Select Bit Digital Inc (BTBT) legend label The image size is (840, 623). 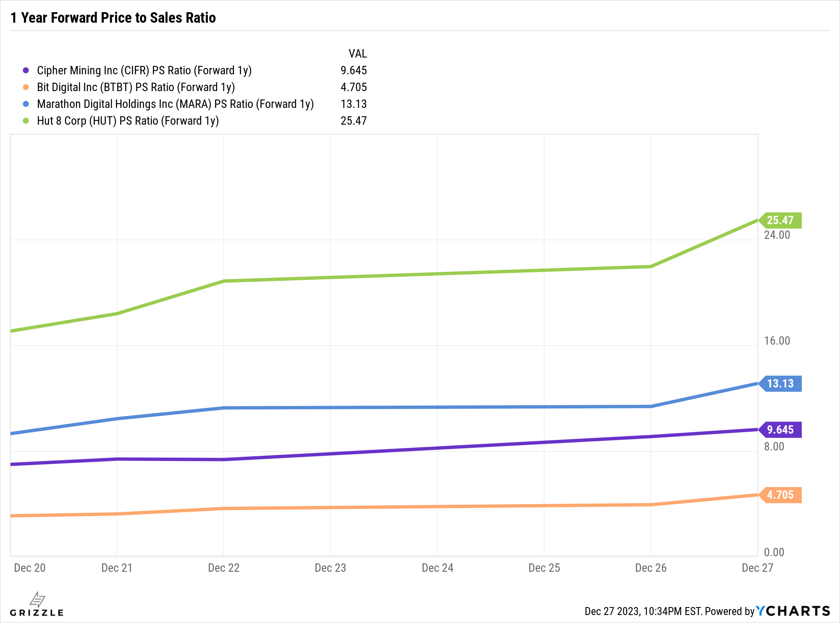[x=136, y=87]
